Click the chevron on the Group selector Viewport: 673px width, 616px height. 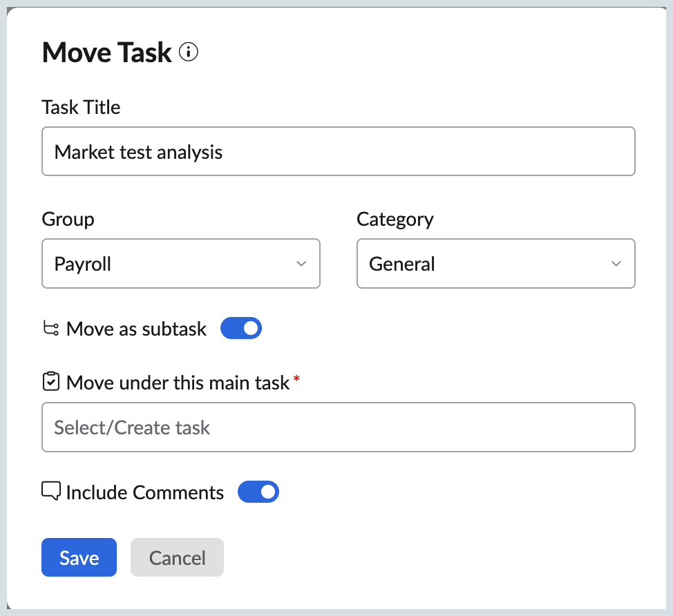301,264
